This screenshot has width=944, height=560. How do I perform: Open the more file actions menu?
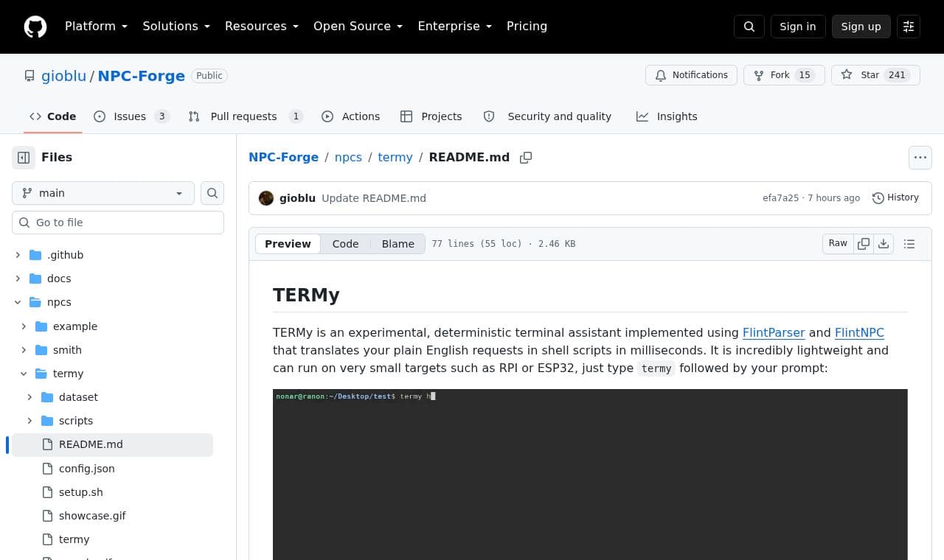coord(920,157)
